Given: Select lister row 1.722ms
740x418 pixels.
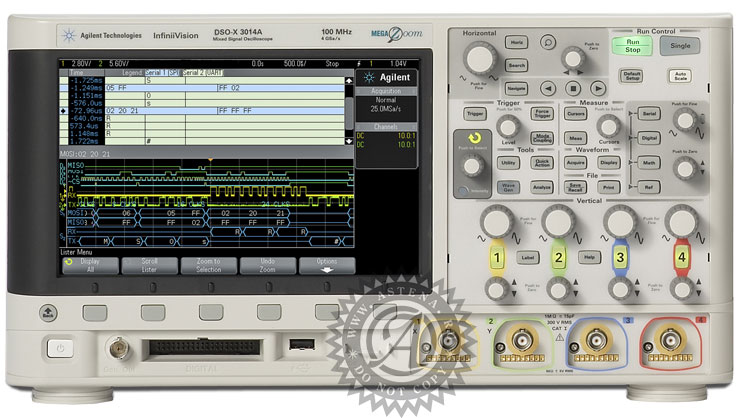Looking at the screenshot, I should tap(202, 141).
